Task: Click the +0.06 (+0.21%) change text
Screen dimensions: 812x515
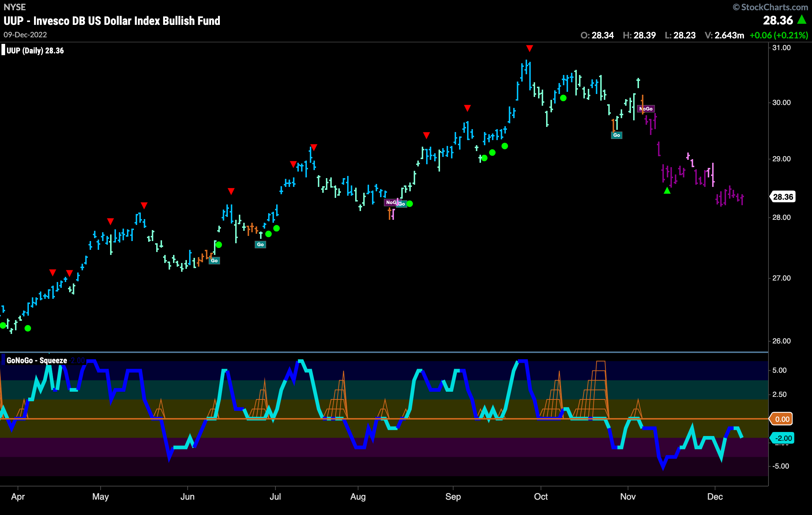Action: (779, 35)
